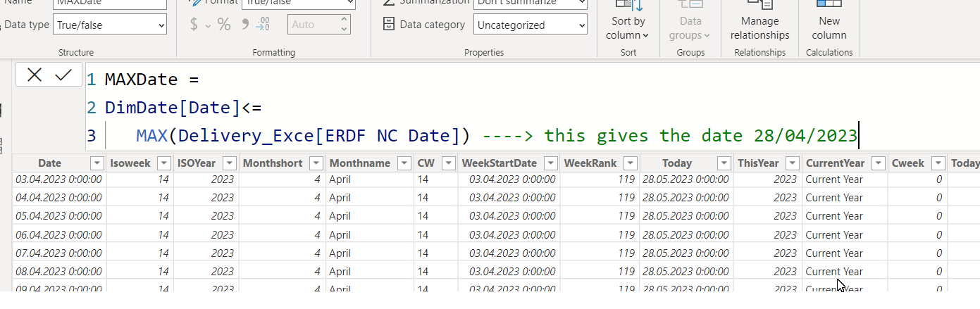Select the WeekStartDate column header

(500, 163)
